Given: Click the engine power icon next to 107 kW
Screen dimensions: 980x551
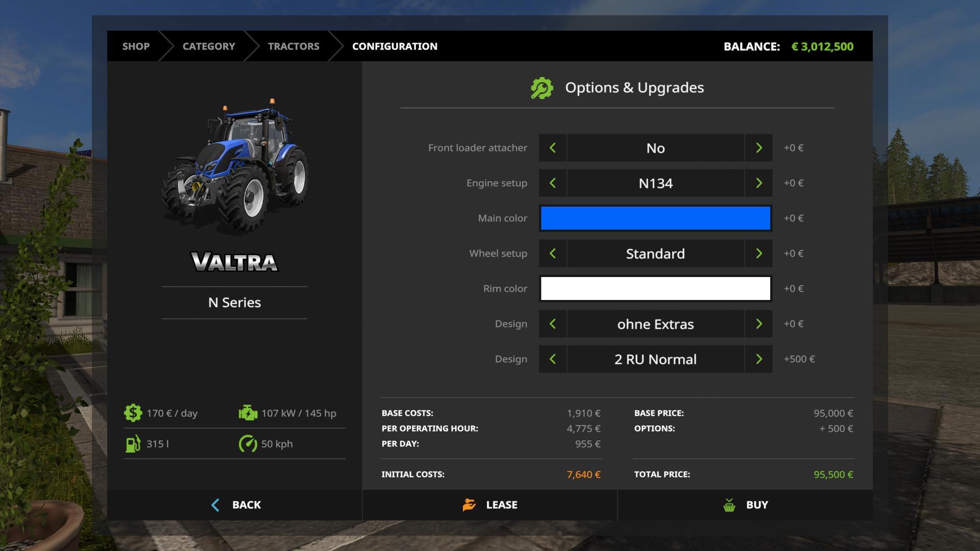Looking at the screenshot, I should click(x=247, y=412).
